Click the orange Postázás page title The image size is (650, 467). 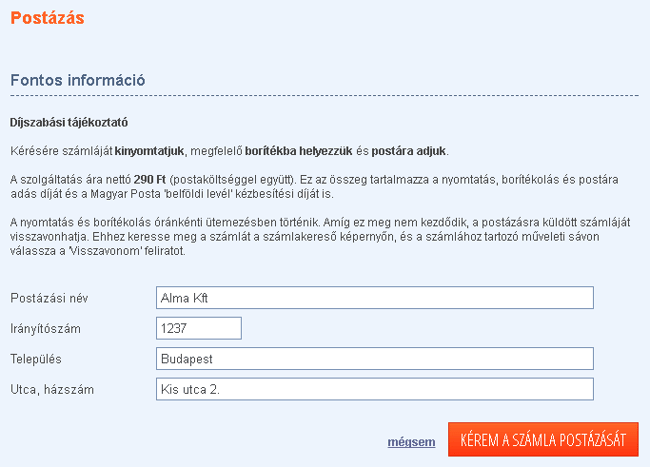[47, 18]
